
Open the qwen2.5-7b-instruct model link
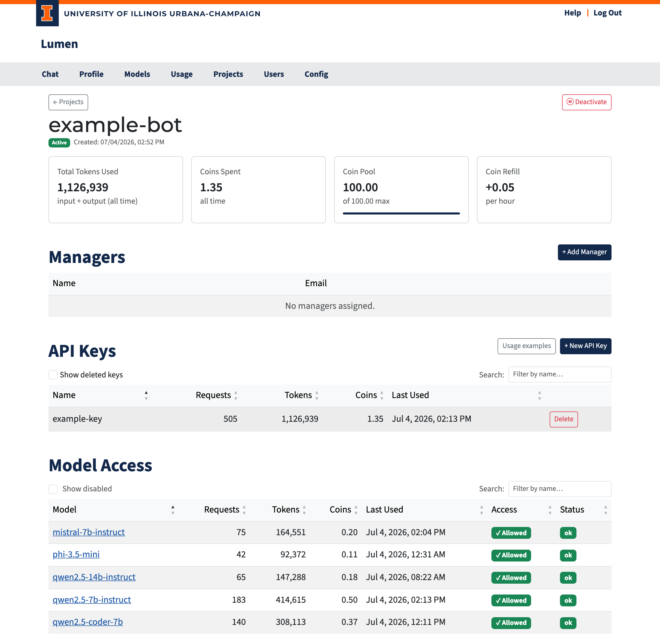(92, 600)
